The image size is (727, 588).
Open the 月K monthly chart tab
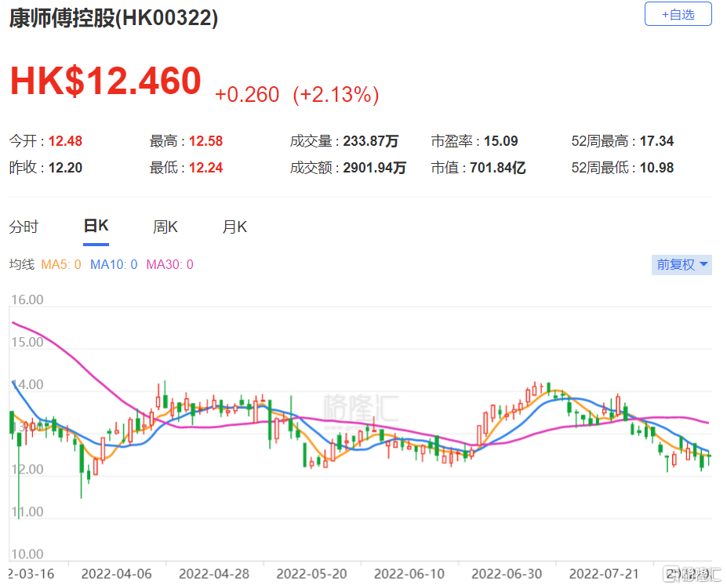click(x=234, y=227)
